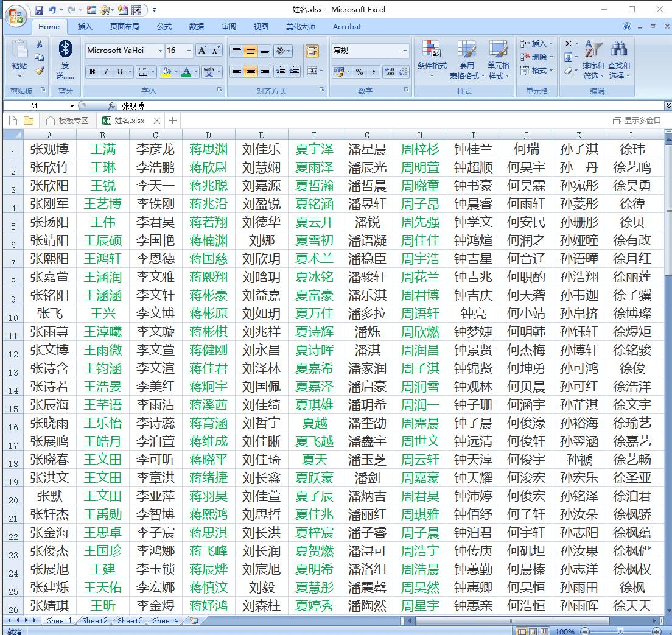
Task: Click the Cut scissors icon
Action: (x=40, y=44)
